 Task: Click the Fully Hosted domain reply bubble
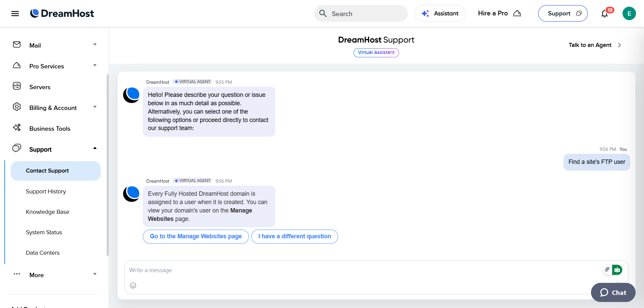(x=209, y=206)
